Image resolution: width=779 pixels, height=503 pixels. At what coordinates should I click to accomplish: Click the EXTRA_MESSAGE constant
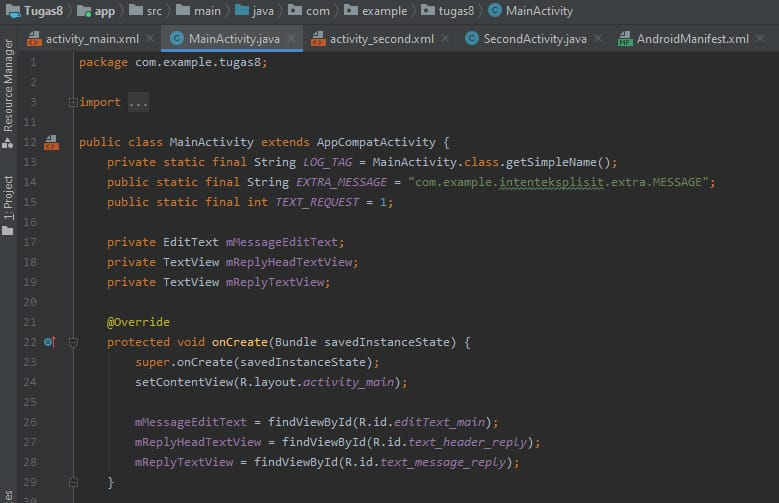tap(341, 182)
